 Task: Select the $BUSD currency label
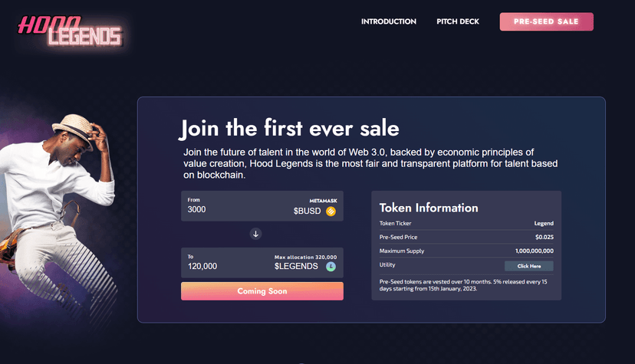coord(307,212)
